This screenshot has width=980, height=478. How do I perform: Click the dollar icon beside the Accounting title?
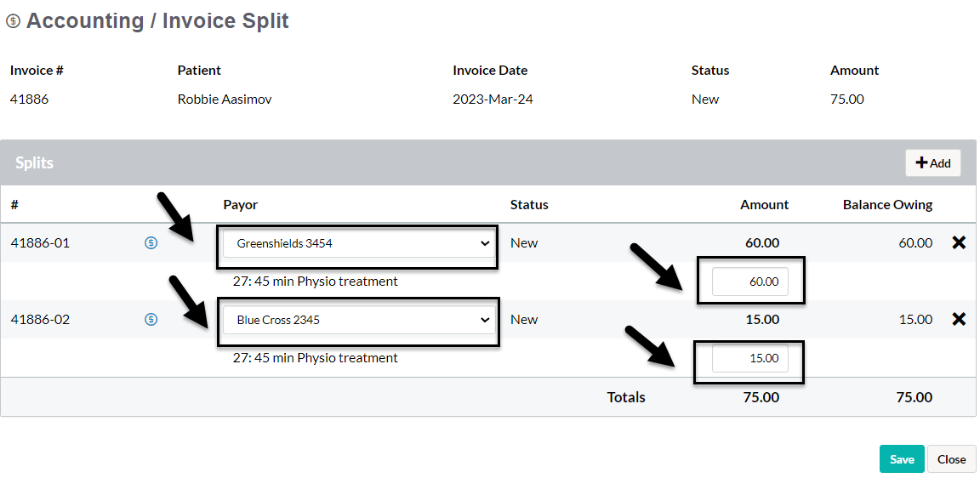click(13, 22)
